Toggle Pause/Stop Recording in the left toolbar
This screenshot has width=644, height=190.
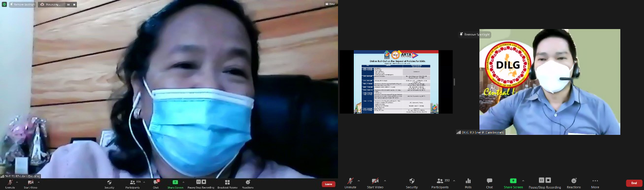201,184
